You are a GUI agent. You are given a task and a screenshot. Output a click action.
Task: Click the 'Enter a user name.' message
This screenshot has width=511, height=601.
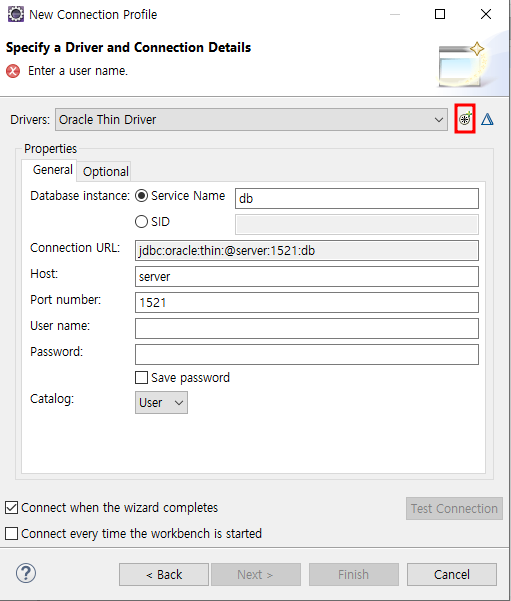(x=78, y=71)
